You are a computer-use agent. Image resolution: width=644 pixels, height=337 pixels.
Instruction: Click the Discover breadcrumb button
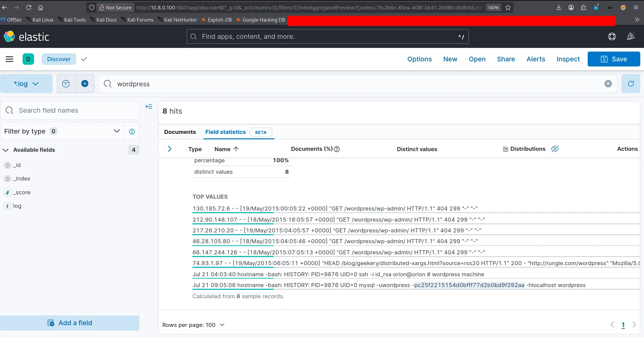[59, 59]
